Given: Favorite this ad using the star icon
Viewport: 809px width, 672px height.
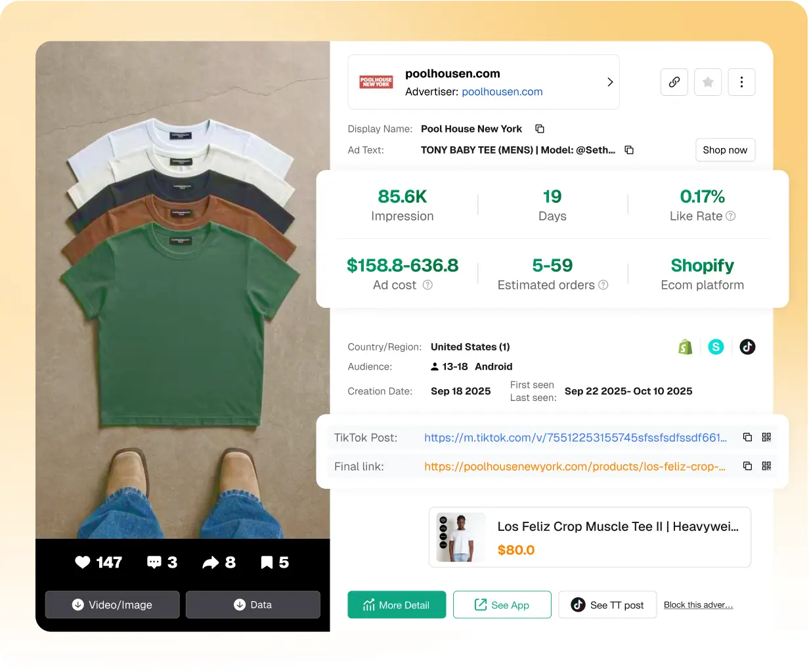Looking at the screenshot, I should pyautogui.click(x=708, y=82).
